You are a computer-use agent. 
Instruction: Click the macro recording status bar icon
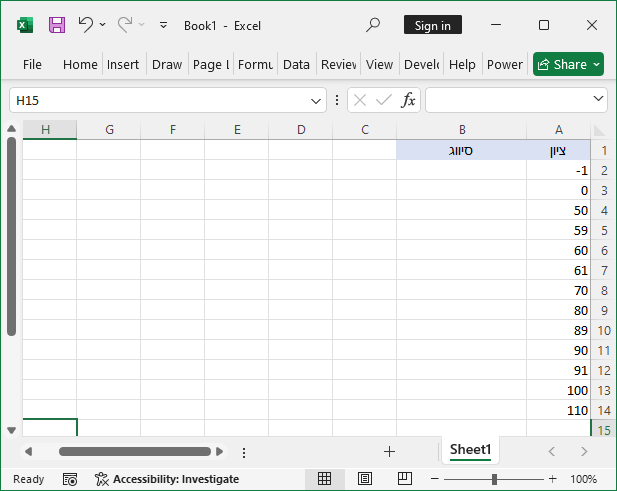pyautogui.click(x=70, y=479)
